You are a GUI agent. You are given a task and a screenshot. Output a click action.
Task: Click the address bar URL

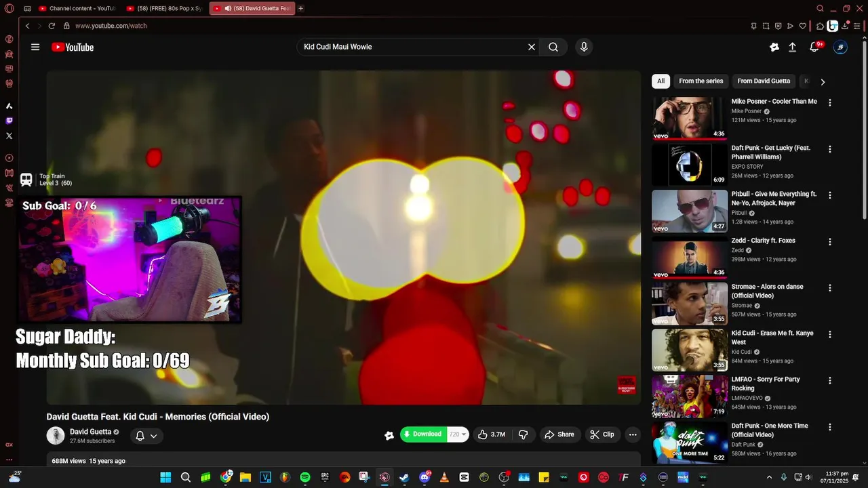click(111, 26)
